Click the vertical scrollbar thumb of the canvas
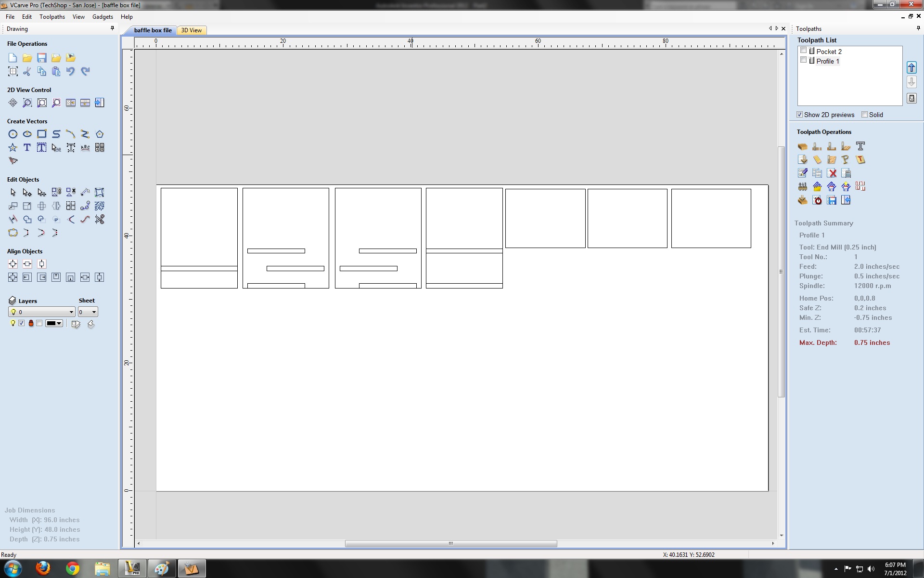 coord(781,272)
